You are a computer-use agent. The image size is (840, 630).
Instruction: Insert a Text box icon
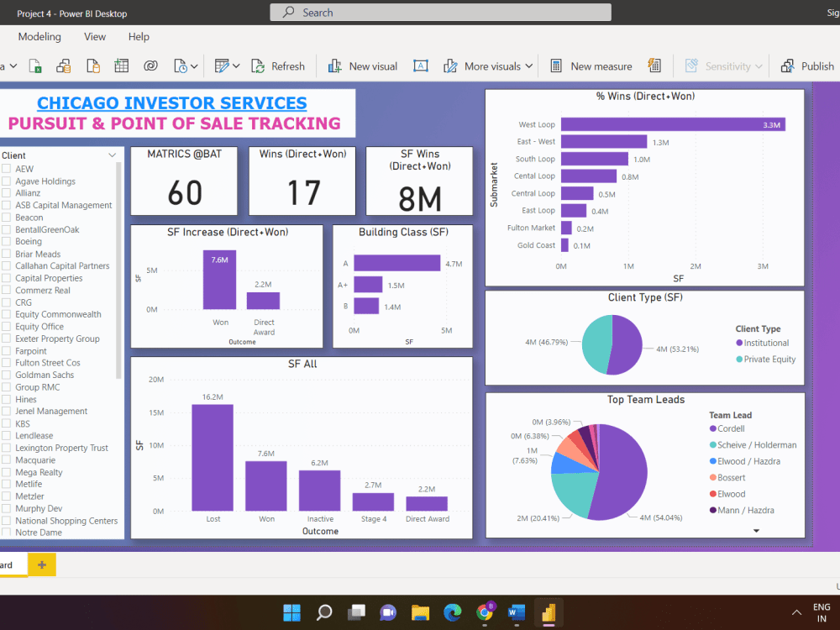[x=421, y=66]
